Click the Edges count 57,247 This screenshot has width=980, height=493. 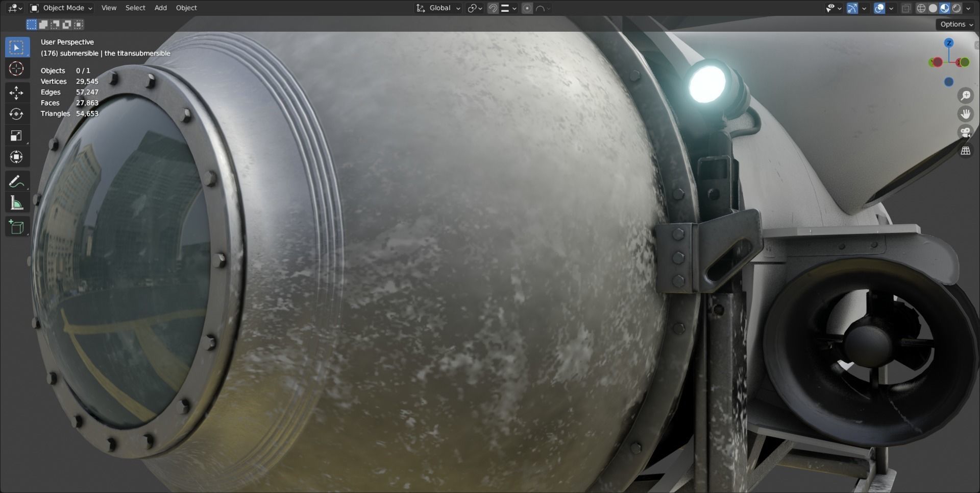point(87,92)
